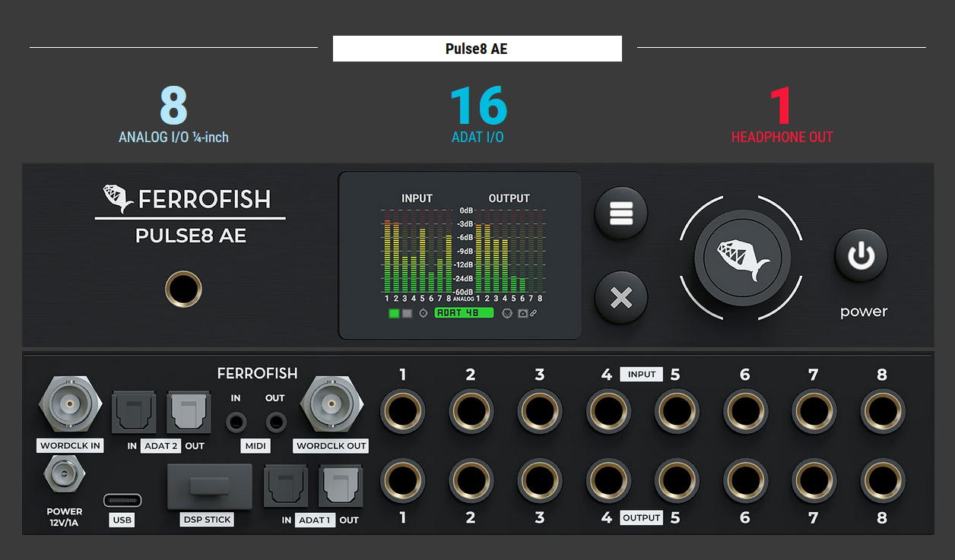This screenshot has width=955, height=560.
Task: Click the WORDCLK IN label
Action: (70, 446)
